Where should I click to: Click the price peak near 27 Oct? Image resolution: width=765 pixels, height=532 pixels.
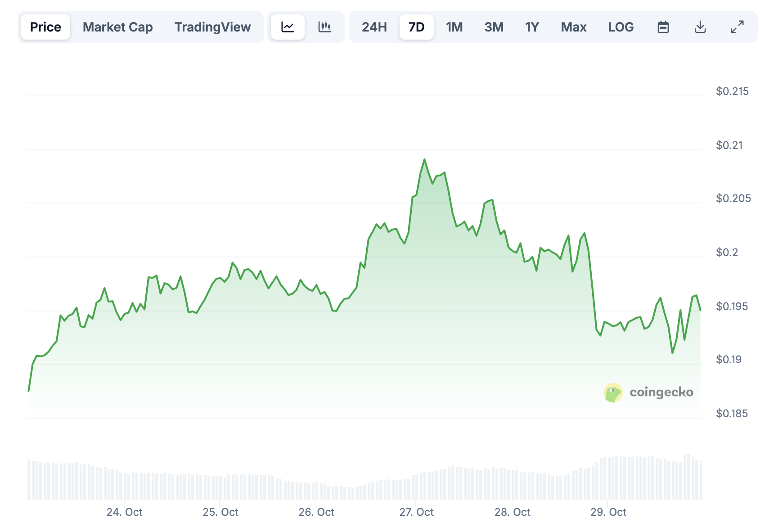(x=424, y=160)
